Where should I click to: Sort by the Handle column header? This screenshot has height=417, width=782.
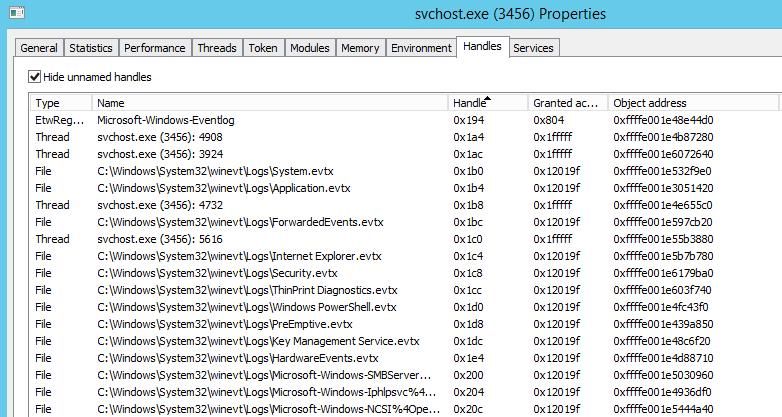(488, 103)
